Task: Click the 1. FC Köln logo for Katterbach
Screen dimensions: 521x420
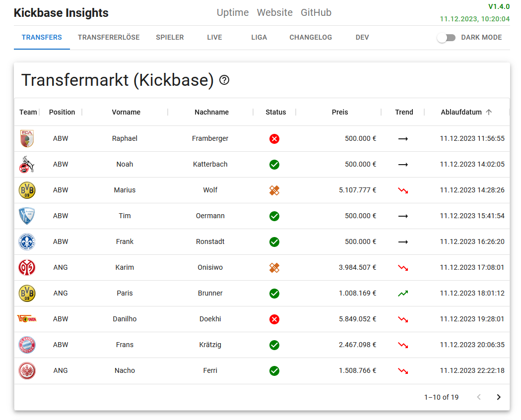Action: [27, 164]
